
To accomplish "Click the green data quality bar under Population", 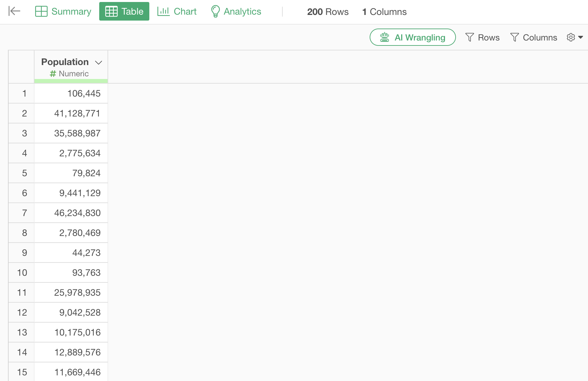I will (x=71, y=81).
